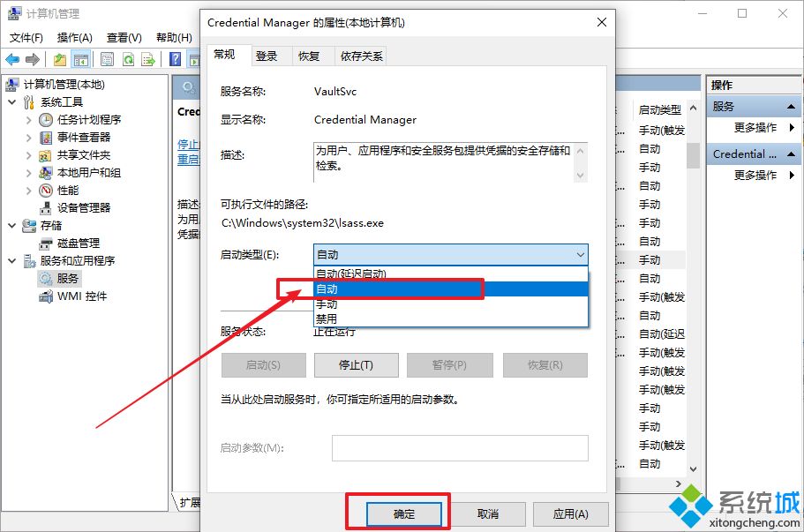Viewport: 804px width, 532px height.
Task: Switch to the 依存关系 tab
Action: pos(362,56)
